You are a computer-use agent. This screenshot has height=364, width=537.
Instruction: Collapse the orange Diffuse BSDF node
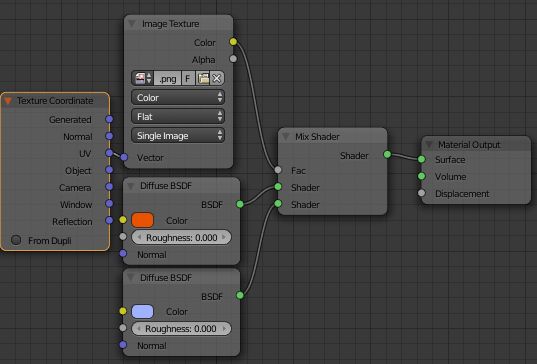[x=130, y=186]
